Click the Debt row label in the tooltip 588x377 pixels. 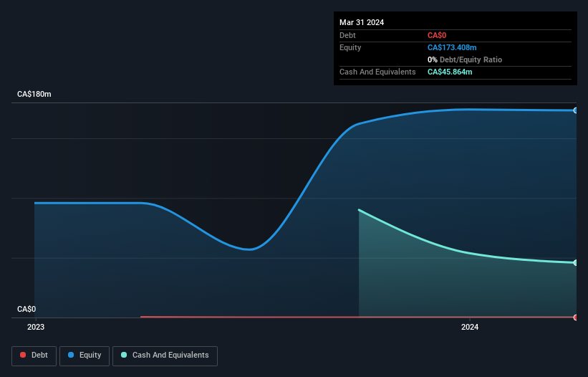pyautogui.click(x=347, y=36)
